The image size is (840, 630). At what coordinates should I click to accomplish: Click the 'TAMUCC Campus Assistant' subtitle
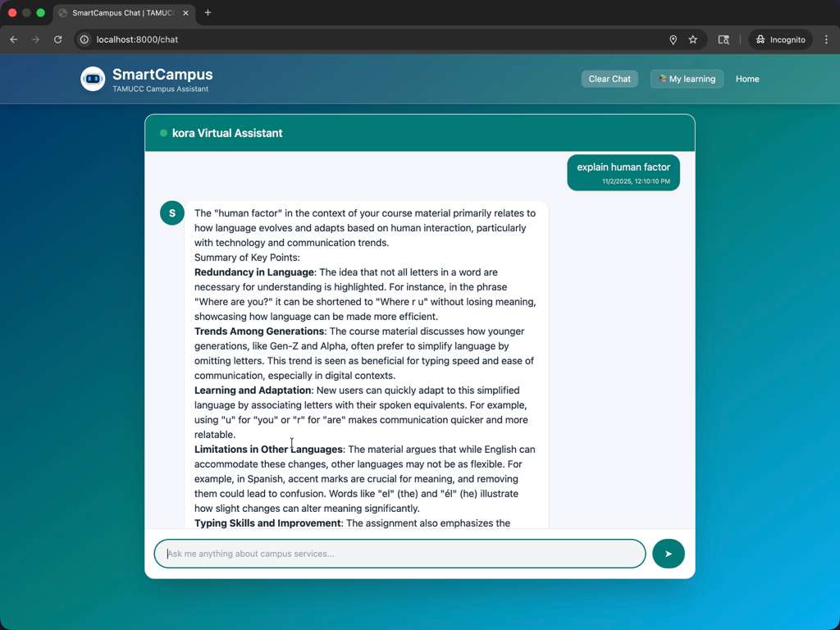[x=160, y=89]
